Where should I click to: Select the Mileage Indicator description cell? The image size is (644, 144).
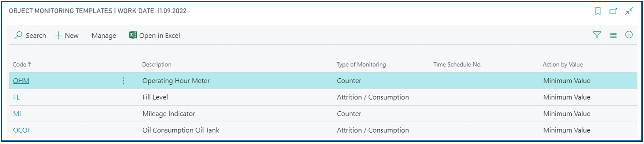pyautogui.click(x=169, y=114)
